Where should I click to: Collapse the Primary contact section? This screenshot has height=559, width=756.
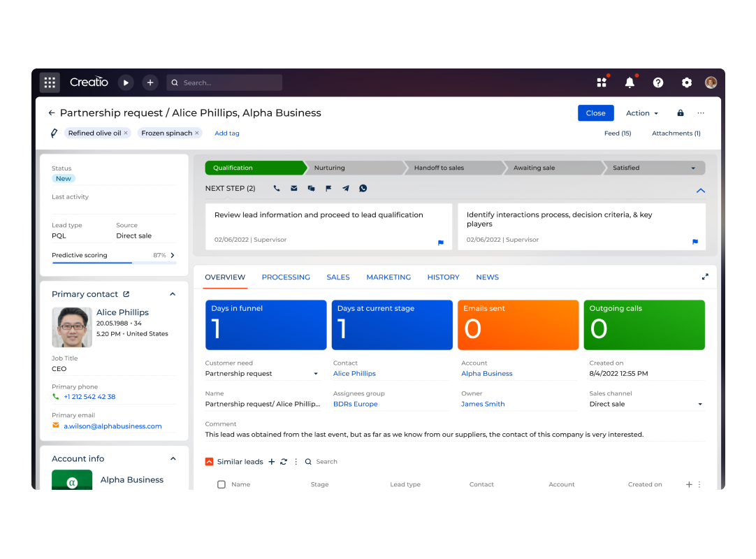pos(173,294)
